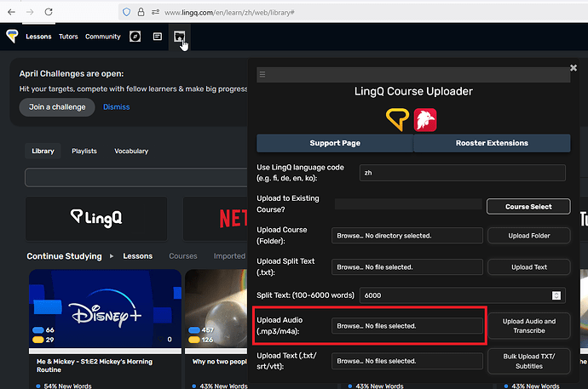Select the Lessons filter under Continue Studying
This screenshot has width=588, height=389.
point(137,256)
